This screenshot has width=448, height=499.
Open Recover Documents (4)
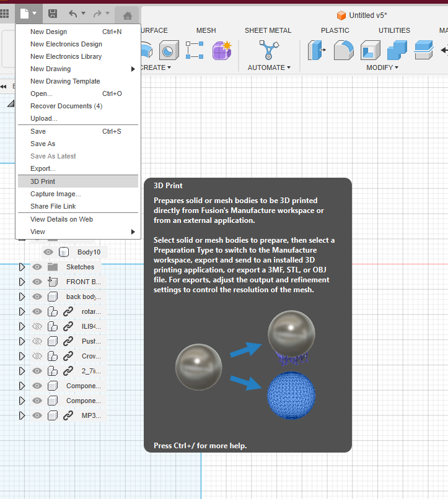[x=78, y=106]
